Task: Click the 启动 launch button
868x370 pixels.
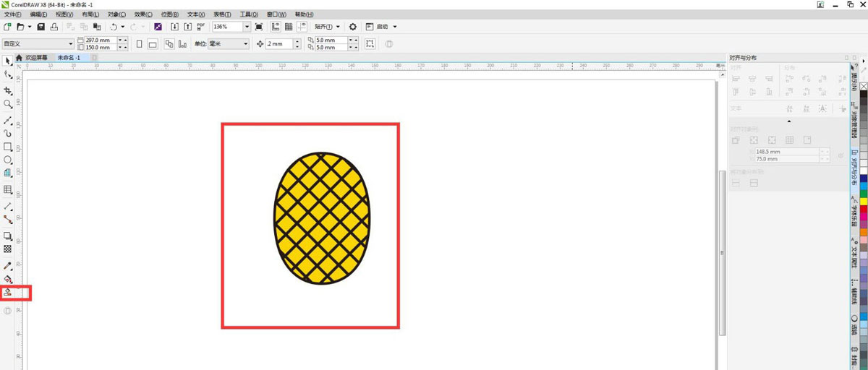Action: (x=383, y=27)
